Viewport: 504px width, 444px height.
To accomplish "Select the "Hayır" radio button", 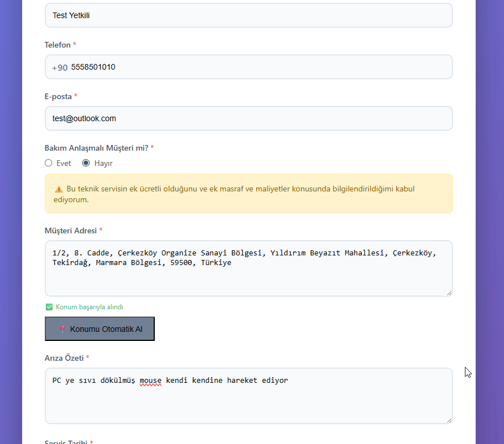I will (86, 163).
